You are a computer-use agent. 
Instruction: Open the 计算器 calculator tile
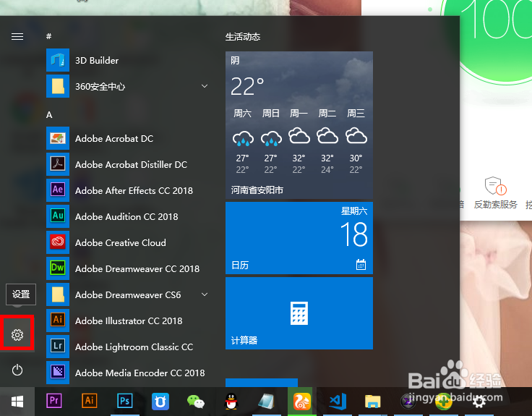[299, 313]
